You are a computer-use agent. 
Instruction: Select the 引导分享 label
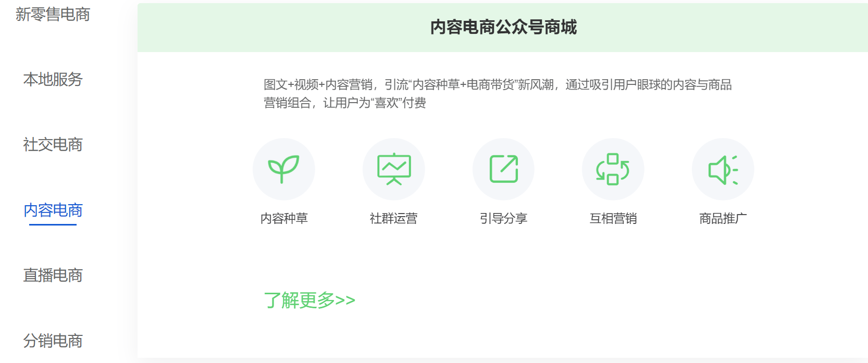tap(504, 218)
